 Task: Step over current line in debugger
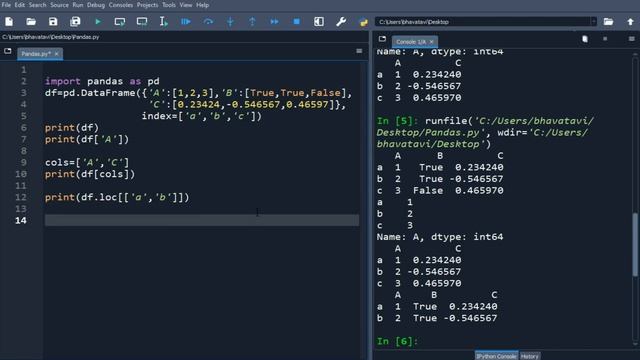click(x=208, y=22)
